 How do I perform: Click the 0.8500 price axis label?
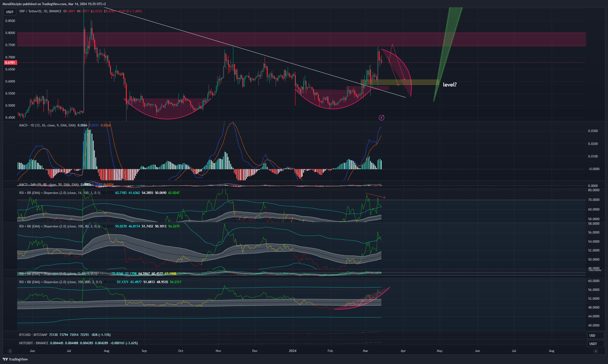(x=10, y=21)
